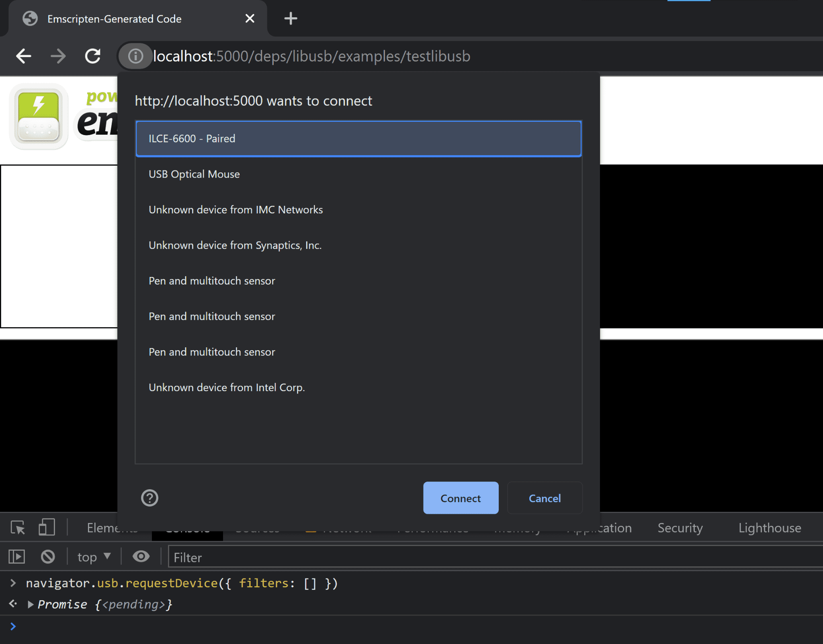Click the new tab plus icon
Viewport: 823px width, 644px height.
289,18
